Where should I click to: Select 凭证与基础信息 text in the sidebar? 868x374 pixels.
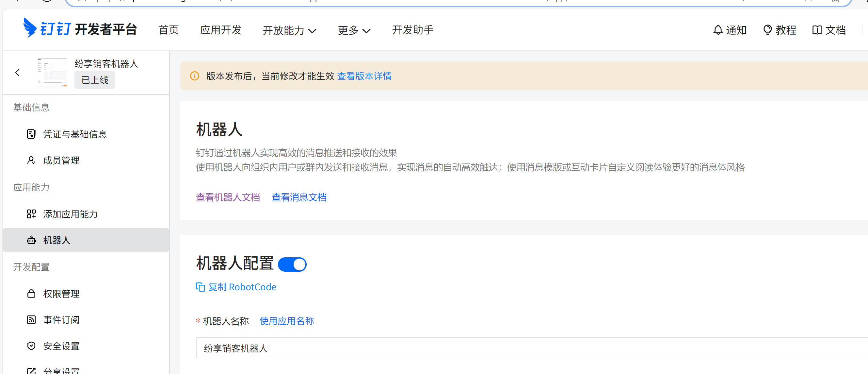[x=75, y=134]
